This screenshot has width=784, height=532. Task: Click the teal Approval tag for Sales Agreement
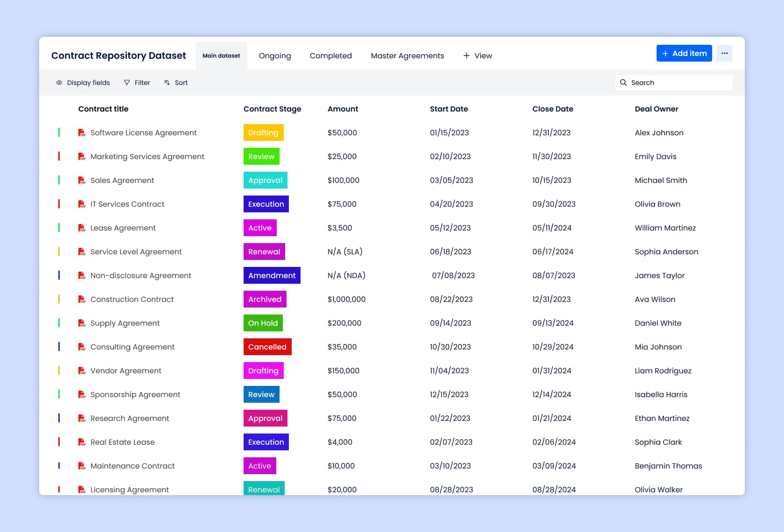(x=265, y=180)
